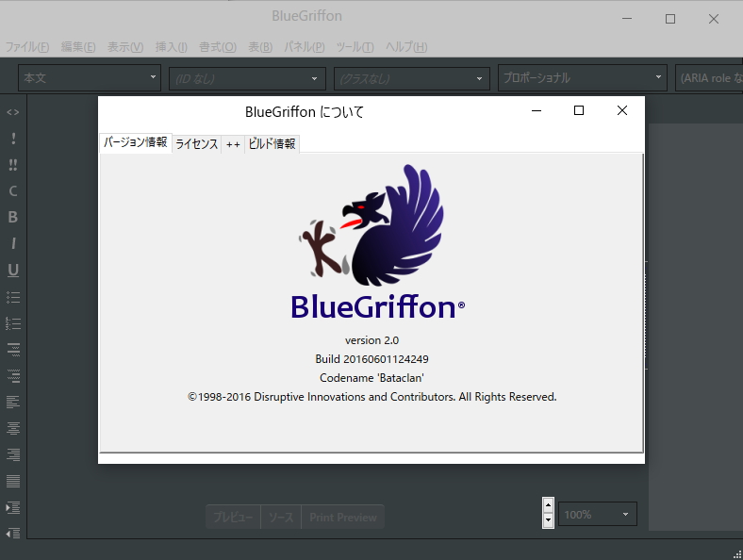Toggle underline with the U icon
This screenshot has width=743, height=560.
point(13,270)
